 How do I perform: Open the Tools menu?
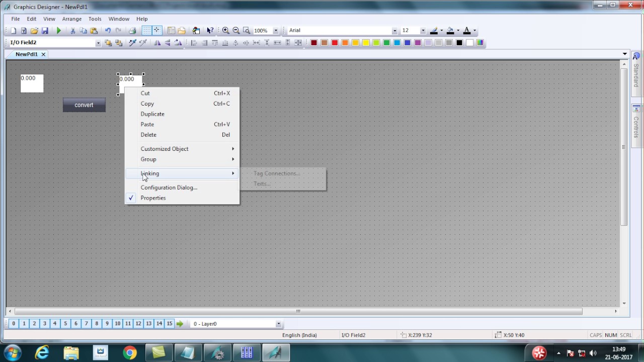tap(95, 19)
